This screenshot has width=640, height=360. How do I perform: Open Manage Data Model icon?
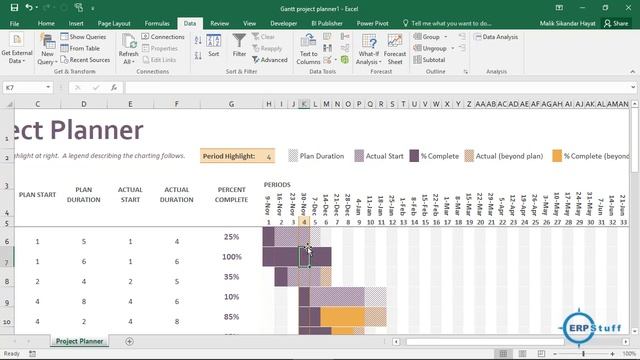tap(345, 60)
